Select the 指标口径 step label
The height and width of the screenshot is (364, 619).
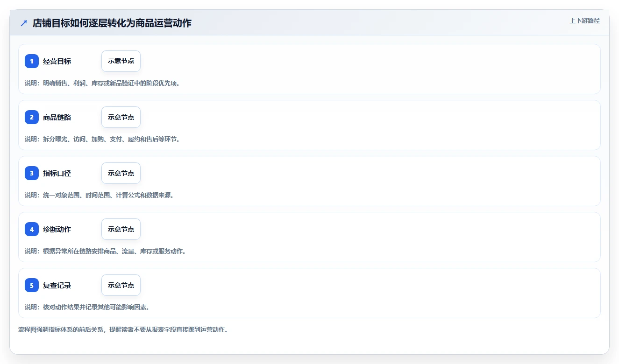pyautogui.click(x=57, y=173)
